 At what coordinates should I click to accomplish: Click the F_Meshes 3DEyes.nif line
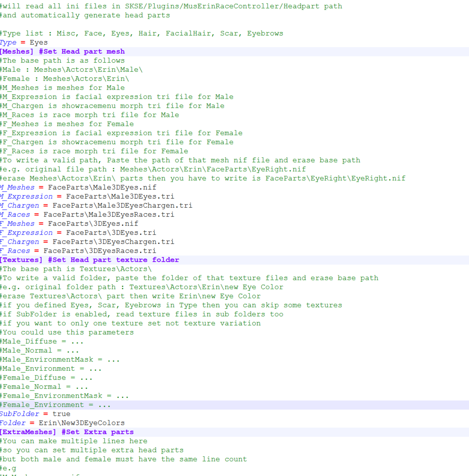click(x=69, y=224)
